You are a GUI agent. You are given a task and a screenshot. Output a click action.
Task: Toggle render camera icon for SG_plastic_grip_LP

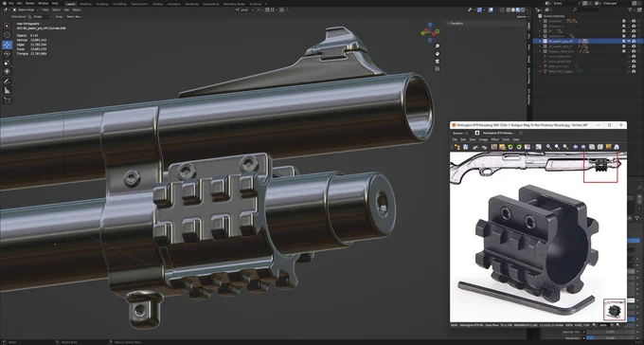pyautogui.click(x=634, y=46)
